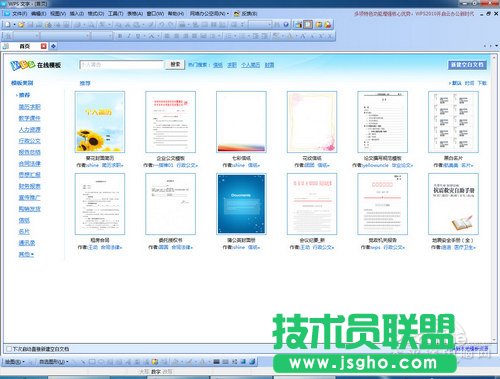Open the paragraph style combo box
The image size is (500, 379).
[x=26, y=36]
